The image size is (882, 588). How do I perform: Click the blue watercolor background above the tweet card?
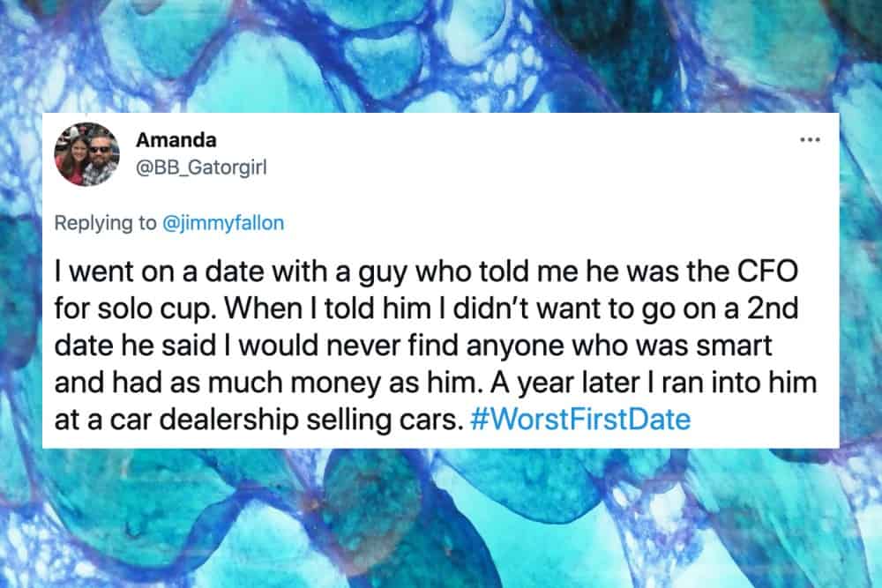point(441,53)
